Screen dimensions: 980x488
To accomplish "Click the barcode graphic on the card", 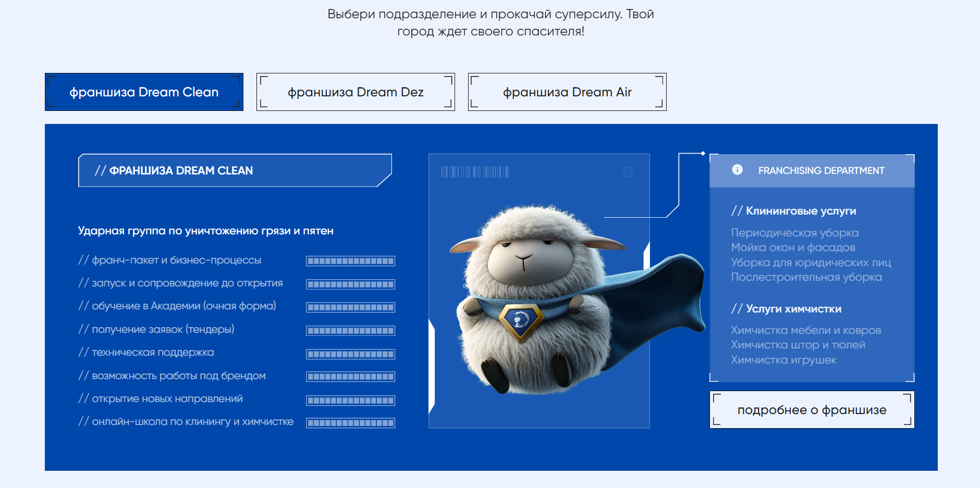I will click(x=475, y=172).
